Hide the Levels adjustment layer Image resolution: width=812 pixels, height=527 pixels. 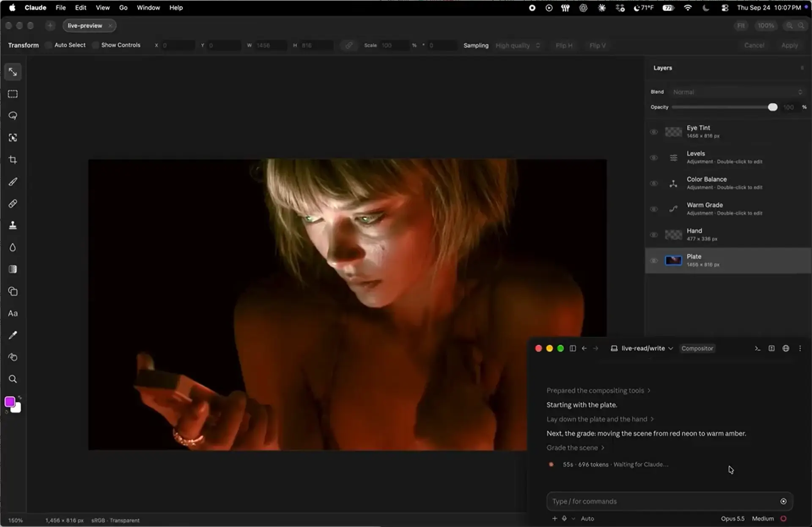(x=654, y=158)
